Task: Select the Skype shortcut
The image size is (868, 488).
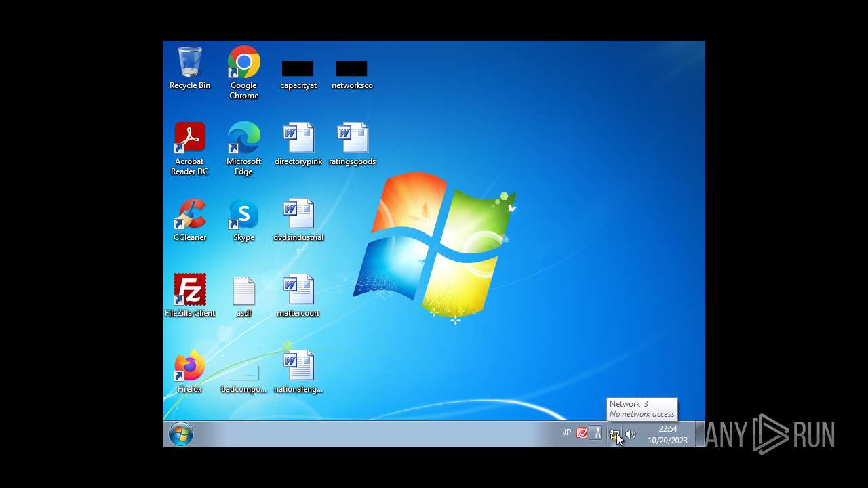Action: pyautogui.click(x=244, y=220)
